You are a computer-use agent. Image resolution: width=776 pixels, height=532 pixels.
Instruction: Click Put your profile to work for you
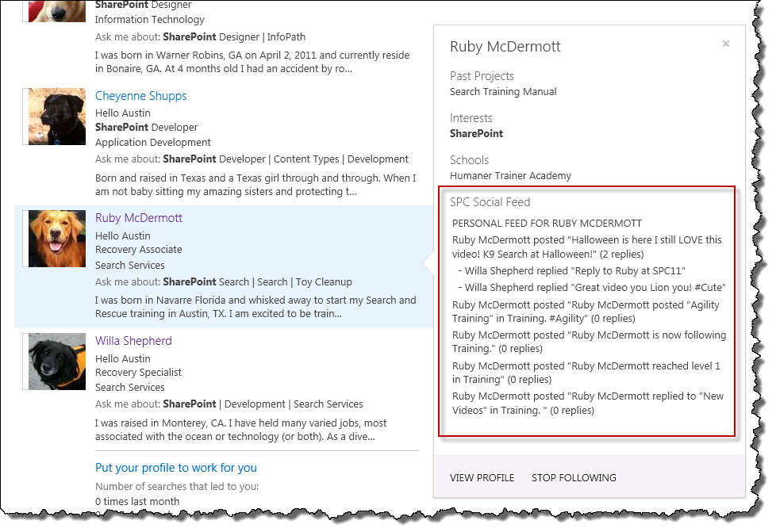[175, 468]
